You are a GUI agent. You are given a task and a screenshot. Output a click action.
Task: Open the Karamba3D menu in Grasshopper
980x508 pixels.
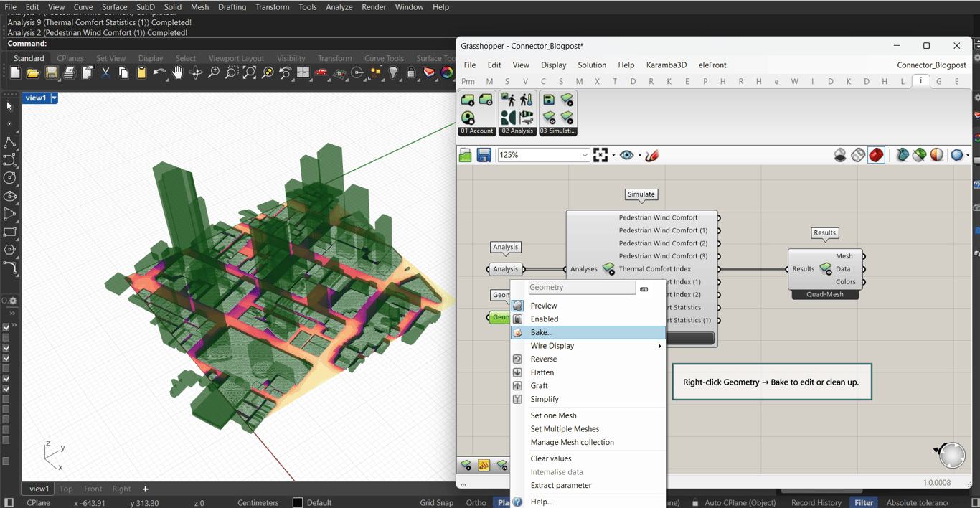(666, 65)
